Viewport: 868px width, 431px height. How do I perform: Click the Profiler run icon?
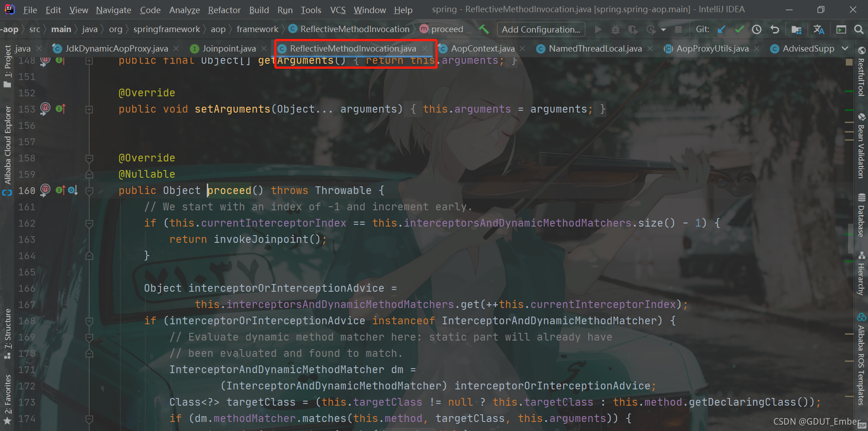click(651, 29)
